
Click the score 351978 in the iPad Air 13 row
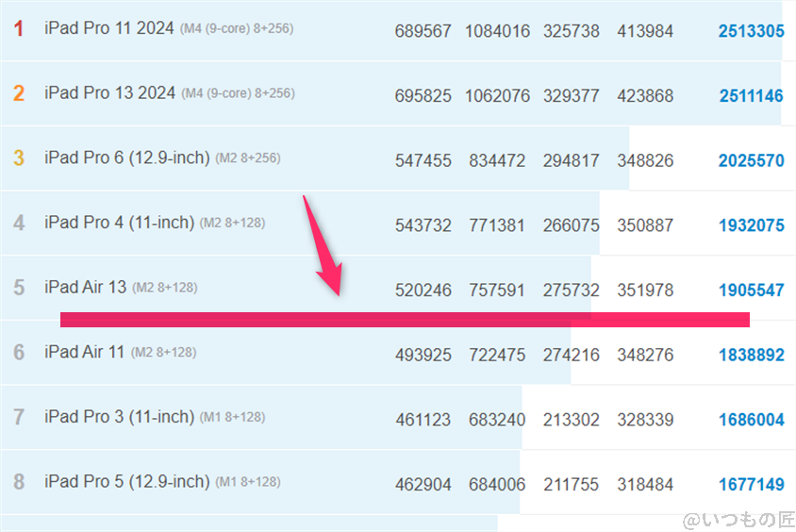coord(645,290)
